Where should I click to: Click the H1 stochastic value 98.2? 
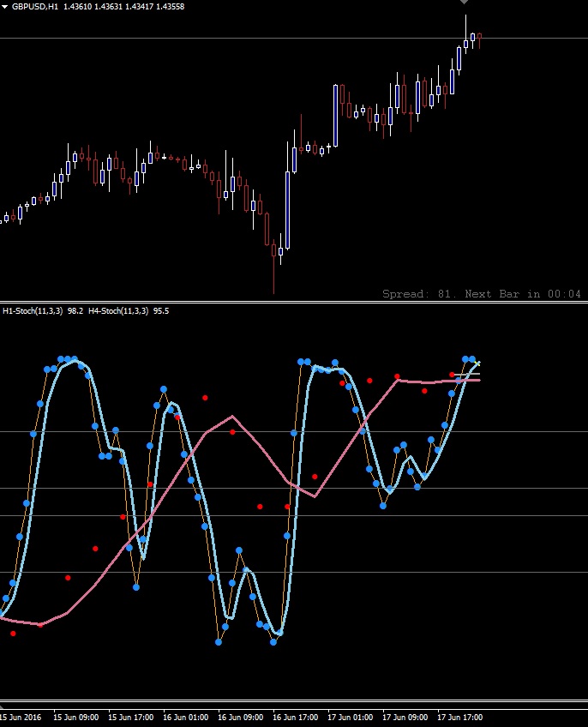tap(75, 310)
